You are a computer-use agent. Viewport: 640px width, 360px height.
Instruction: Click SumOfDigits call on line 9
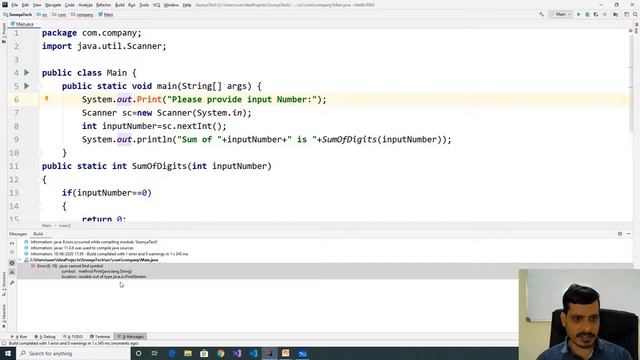(349, 140)
